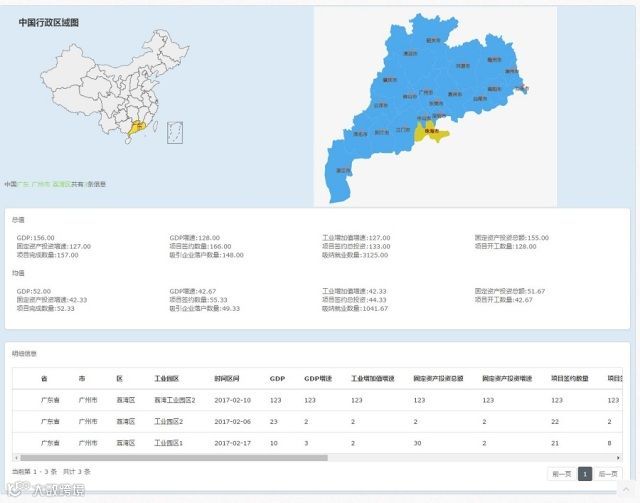Select 河源市 on the Guangdong map
Image resolution: width=640 pixels, height=503 pixels.
[x=463, y=66]
